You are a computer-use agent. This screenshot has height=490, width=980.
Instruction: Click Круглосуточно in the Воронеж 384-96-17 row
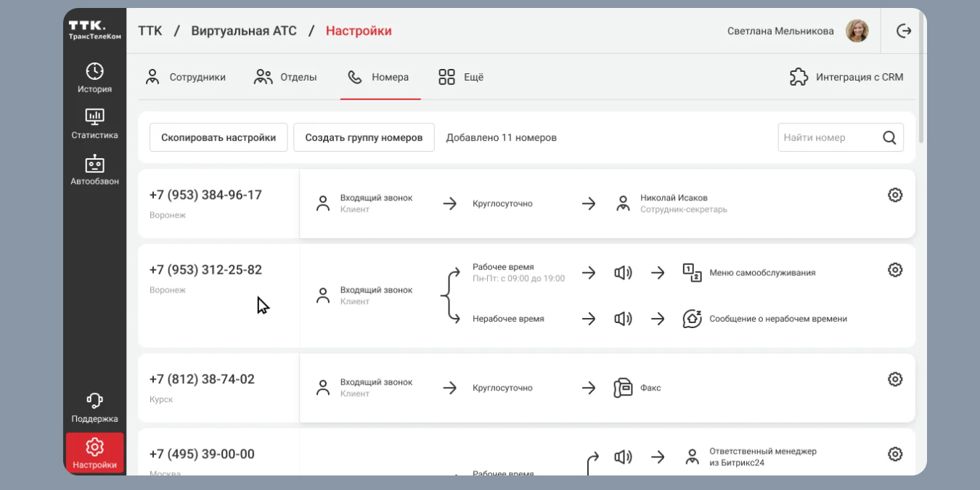502,204
